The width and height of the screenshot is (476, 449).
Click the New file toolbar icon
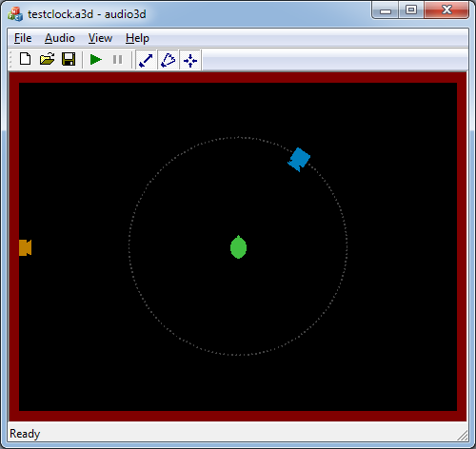point(26,59)
